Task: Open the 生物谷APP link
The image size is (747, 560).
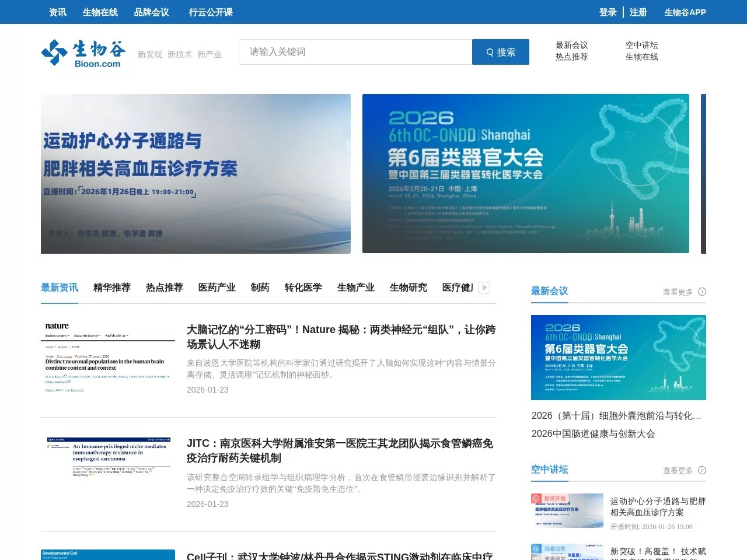Action: click(x=685, y=12)
